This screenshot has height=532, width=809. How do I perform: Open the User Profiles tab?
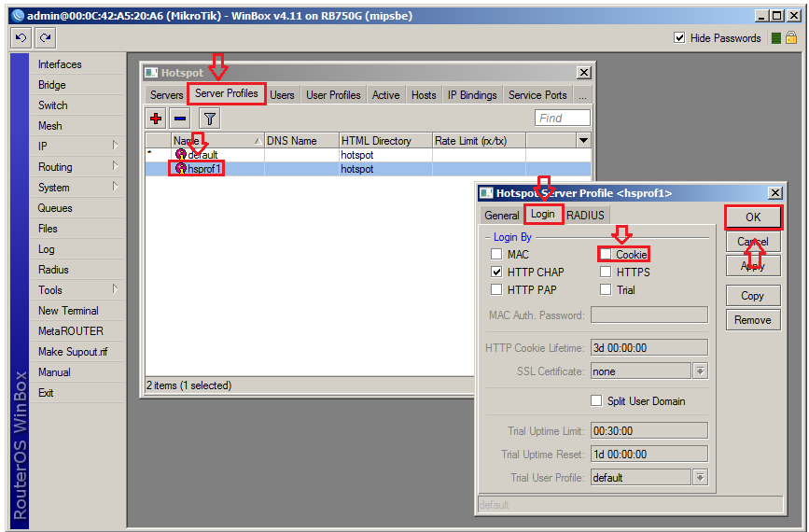point(333,95)
